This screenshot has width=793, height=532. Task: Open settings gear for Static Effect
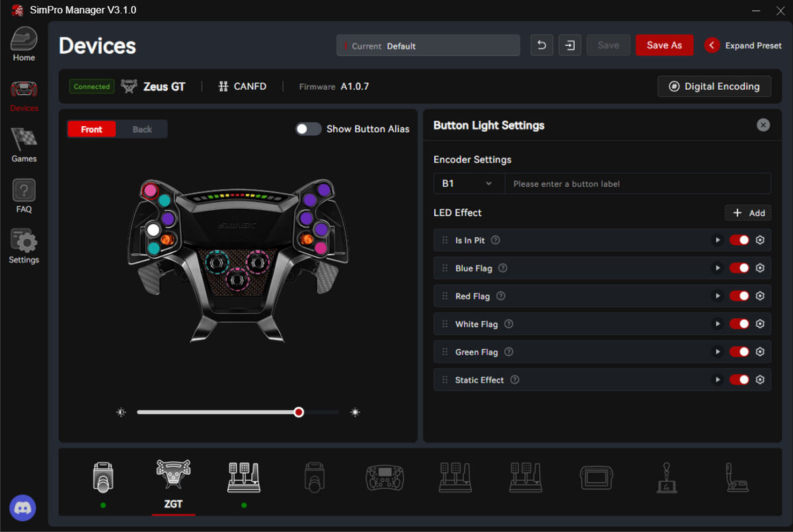coord(760,380)
